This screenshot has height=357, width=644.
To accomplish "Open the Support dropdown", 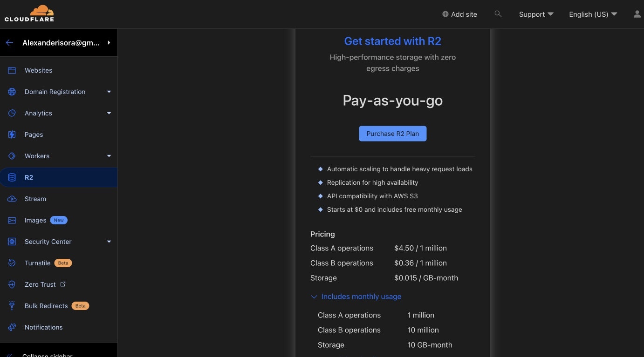I will (536, 14).
